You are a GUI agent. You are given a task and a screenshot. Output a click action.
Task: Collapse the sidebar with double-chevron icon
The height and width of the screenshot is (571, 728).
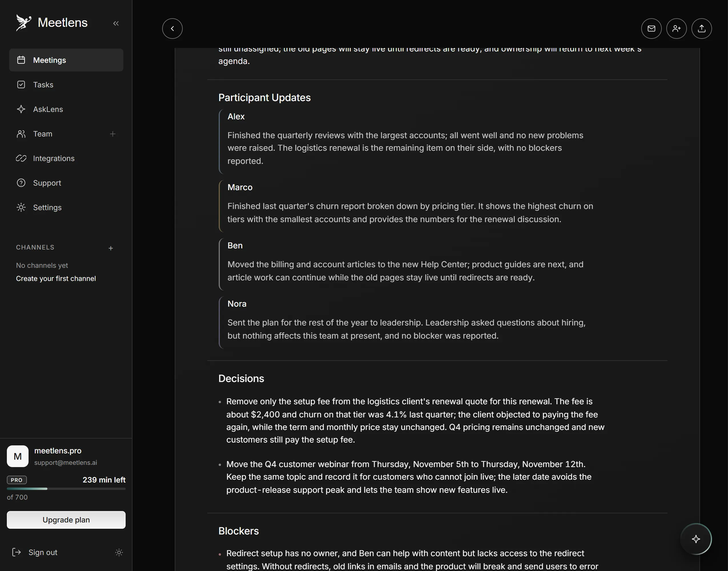coord(116,23)
